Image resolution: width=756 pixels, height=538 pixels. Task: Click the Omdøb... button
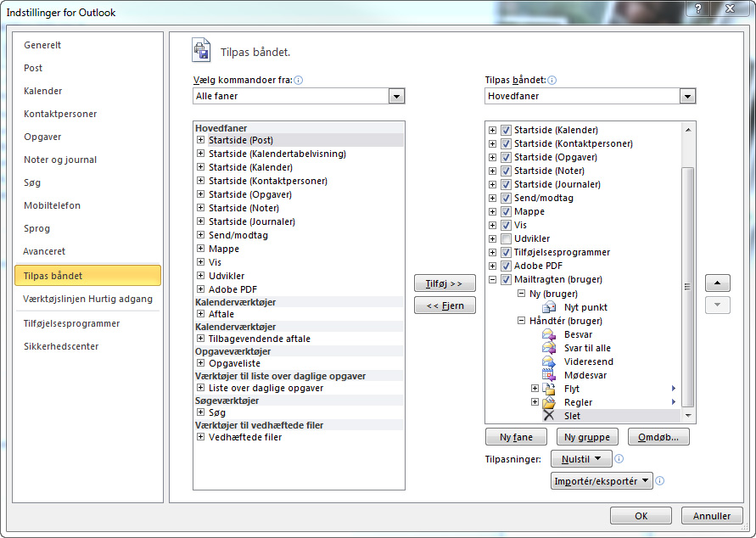pyautogui.click(x=658, y=437)
